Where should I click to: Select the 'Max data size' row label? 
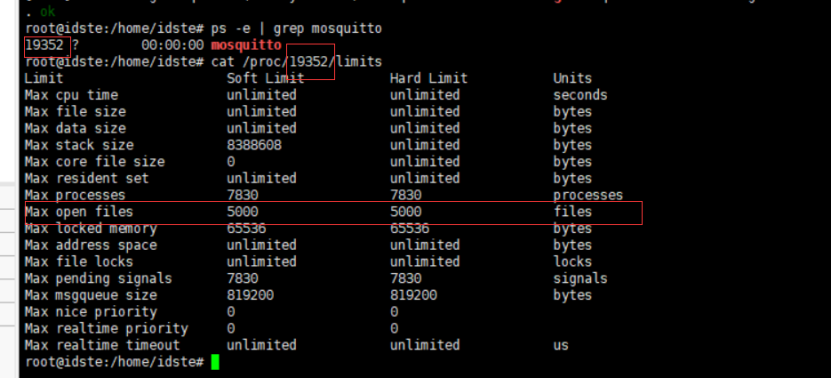pos(75,128)
